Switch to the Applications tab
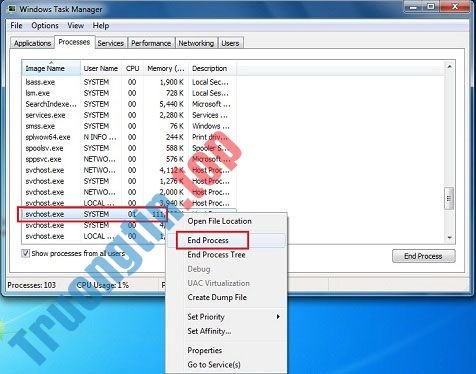The width and height of the screenshot is (476, 374). (x=32, y=43)
